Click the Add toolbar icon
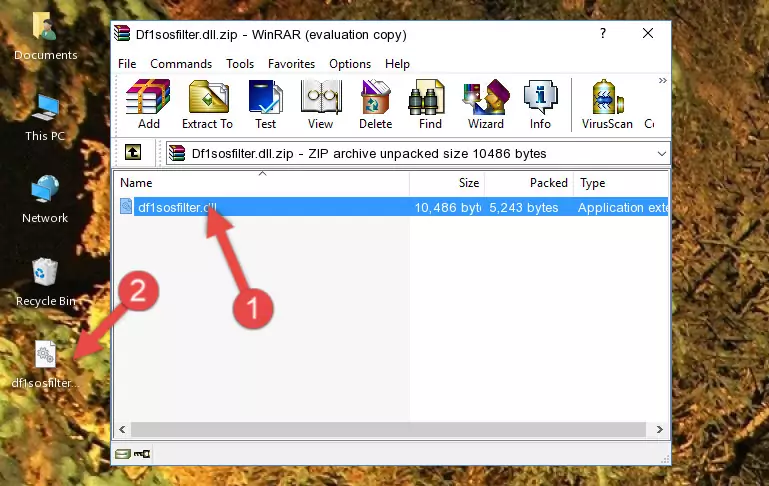 pos(148,104)
